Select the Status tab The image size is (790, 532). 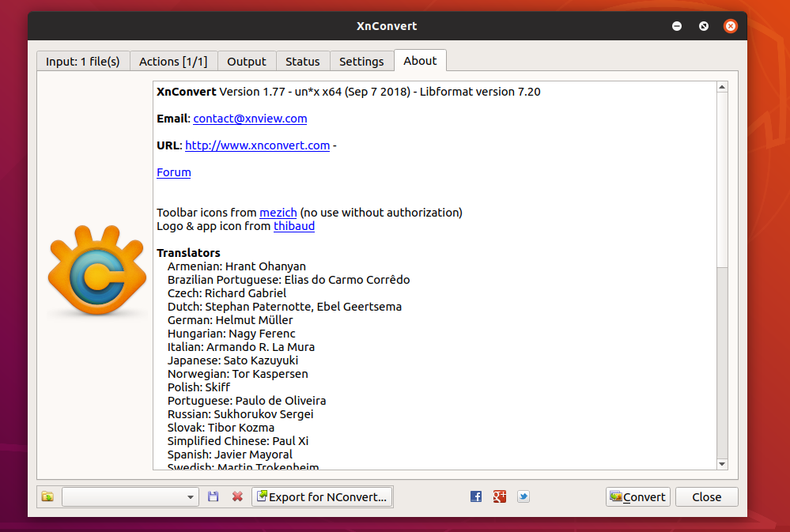[x=303, y=62]
